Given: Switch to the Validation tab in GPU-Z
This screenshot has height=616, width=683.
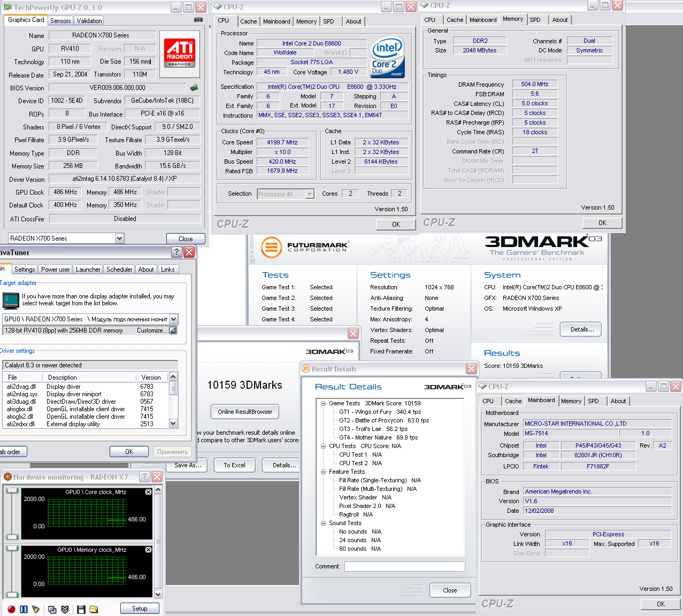Looking at the screenshot, I should click(x=89, y=21).
